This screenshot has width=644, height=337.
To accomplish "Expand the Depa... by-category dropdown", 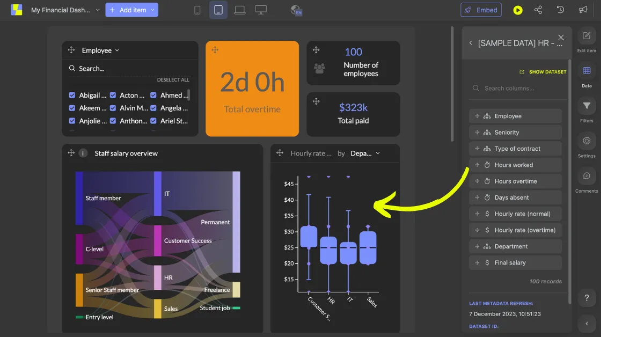I will coord(365,153).
